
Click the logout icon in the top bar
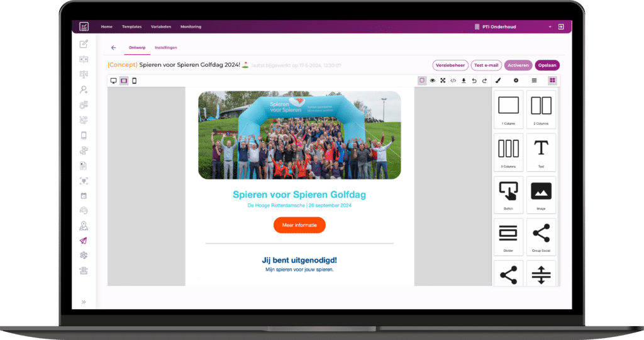click(x=561, y=26)
